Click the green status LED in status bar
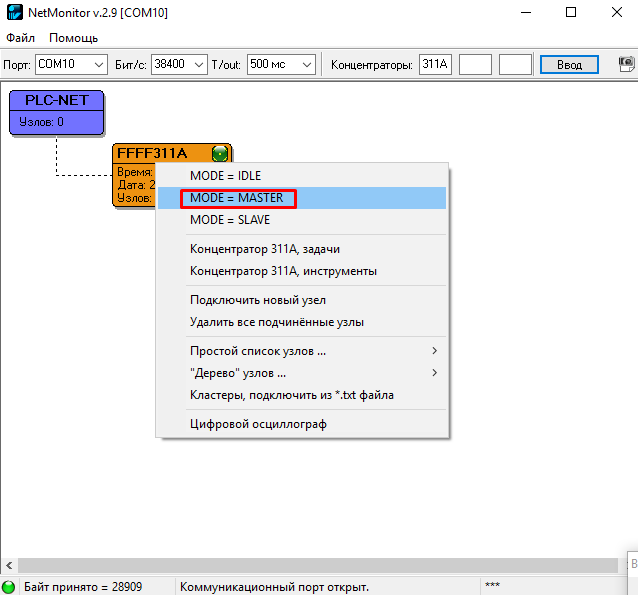Image resolution: width=638 pixels, height=595 pixels. click(8, 587)
